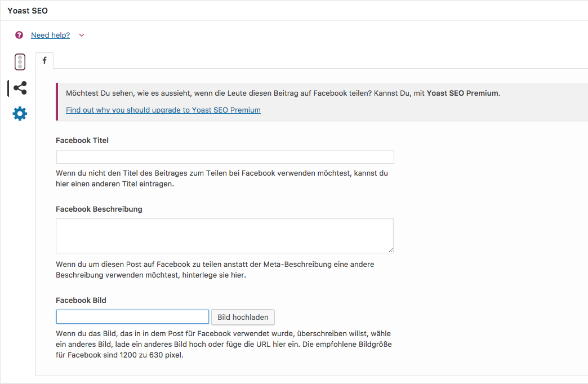The image size is (588, 384).
Task: Click the Yoast SEO panel heading
Action: point(28,11)
